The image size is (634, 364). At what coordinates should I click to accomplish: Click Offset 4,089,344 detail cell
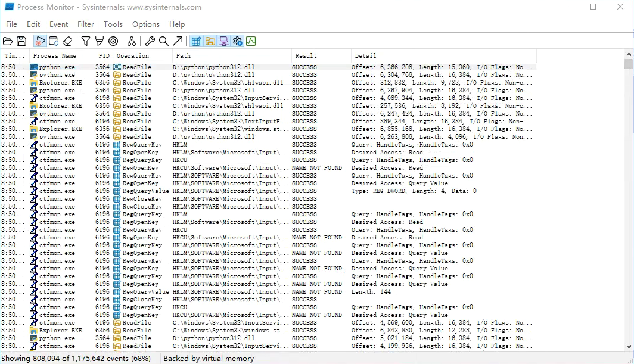pyautogui.click(x=442, y=98)
